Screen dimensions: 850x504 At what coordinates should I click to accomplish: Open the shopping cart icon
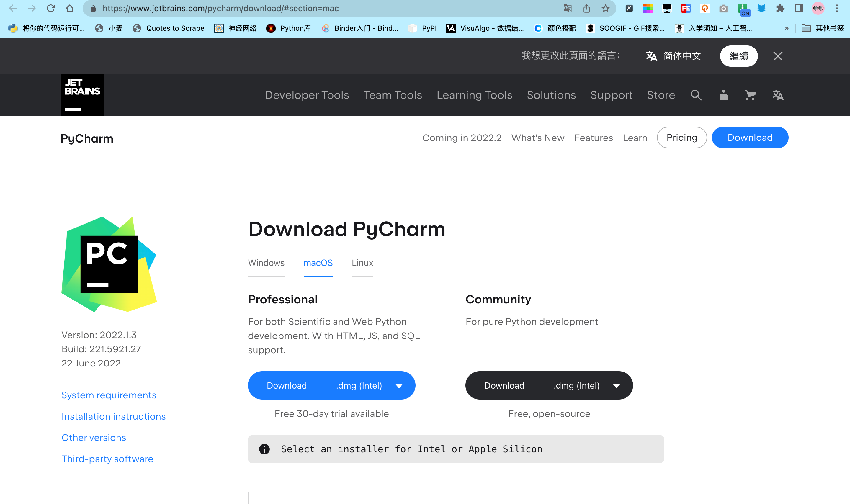750,95
